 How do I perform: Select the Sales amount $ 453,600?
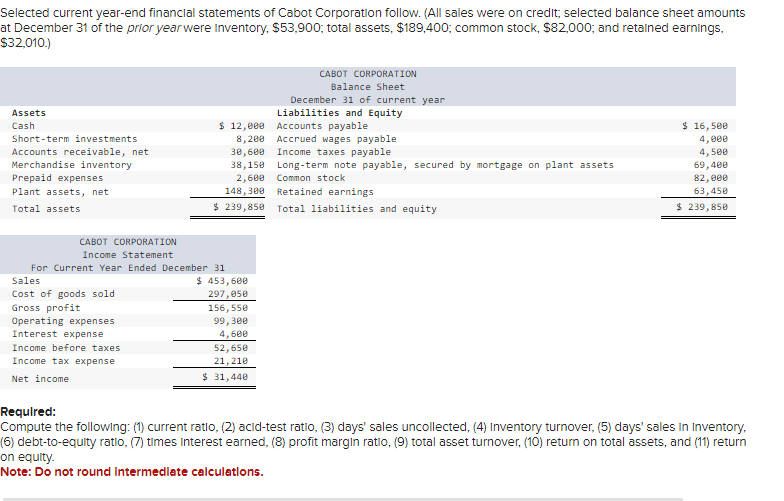[222, 281]
